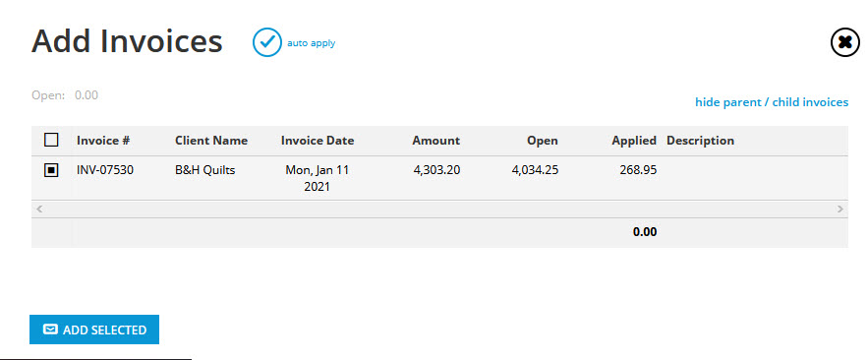Click the B&H Quilts client cell

click(205, 170)
